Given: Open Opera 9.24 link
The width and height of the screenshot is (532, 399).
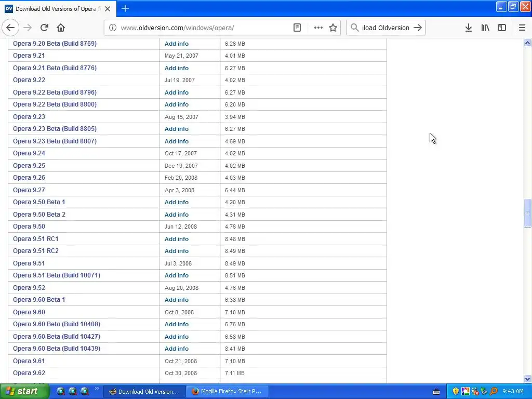Looking at the screenshot, I should pos(29,153).
